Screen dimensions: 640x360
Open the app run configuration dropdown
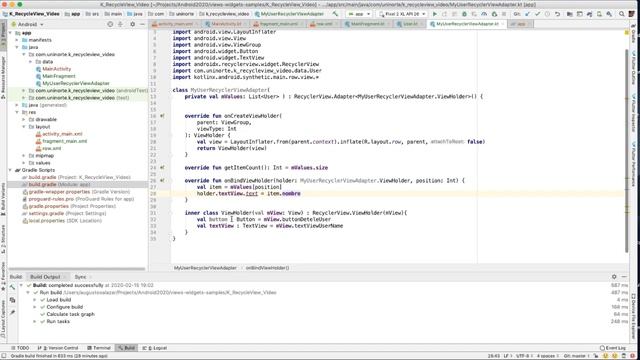coord(359,14)
